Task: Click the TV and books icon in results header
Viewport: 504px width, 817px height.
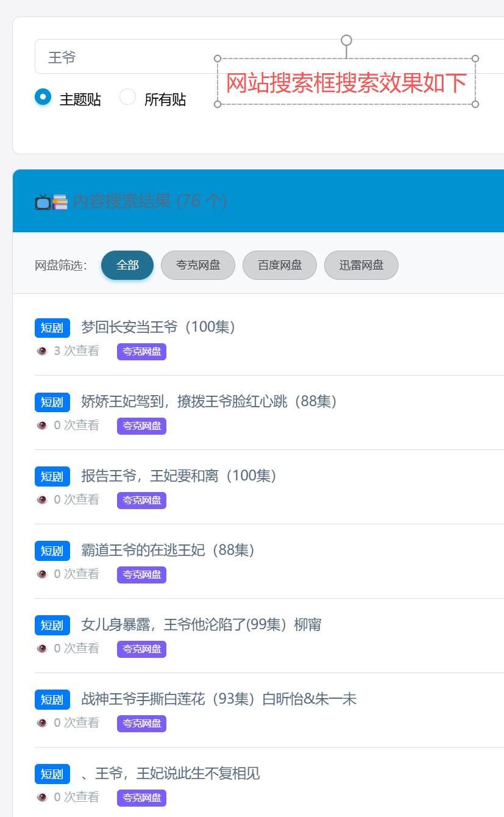Action: tap(51, 202)
